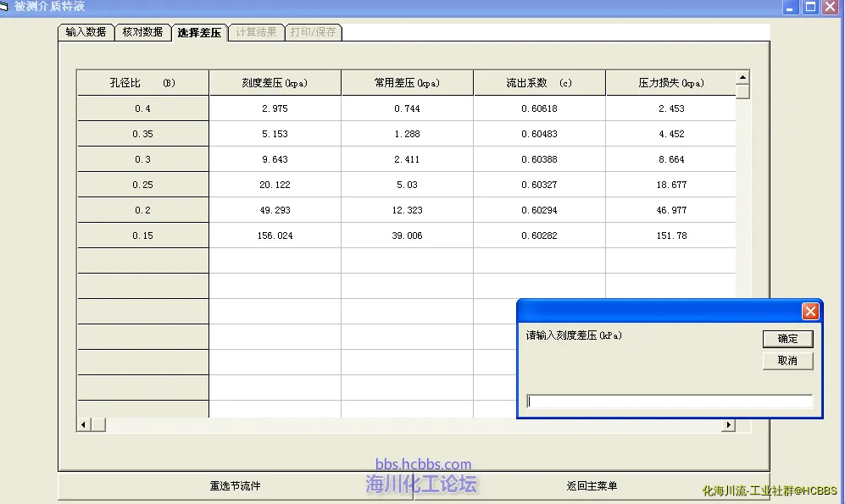This screenshot has width=845, height=504.
Task: Click the horizontal scrollbar left arrow
Action: pos(83,424)
